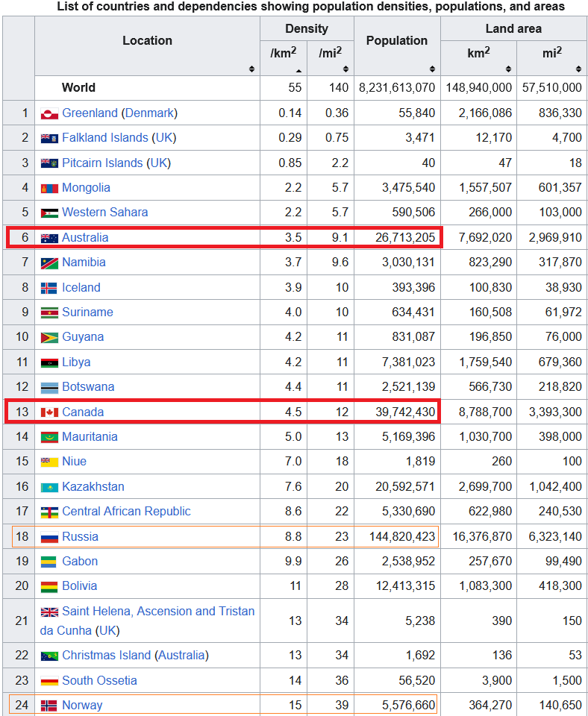Follow the Libya link
The image size is (588, 716).
coord(76,362)
